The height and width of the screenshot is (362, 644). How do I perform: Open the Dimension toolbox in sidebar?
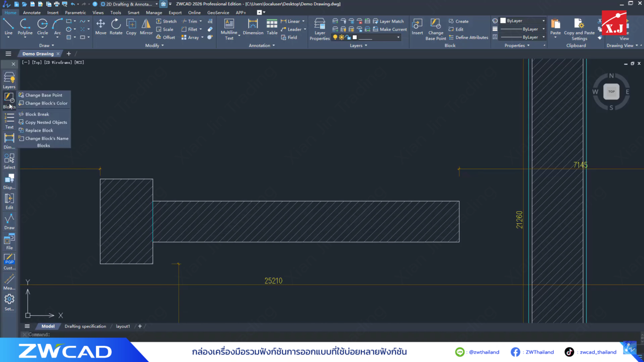point(9,141)
